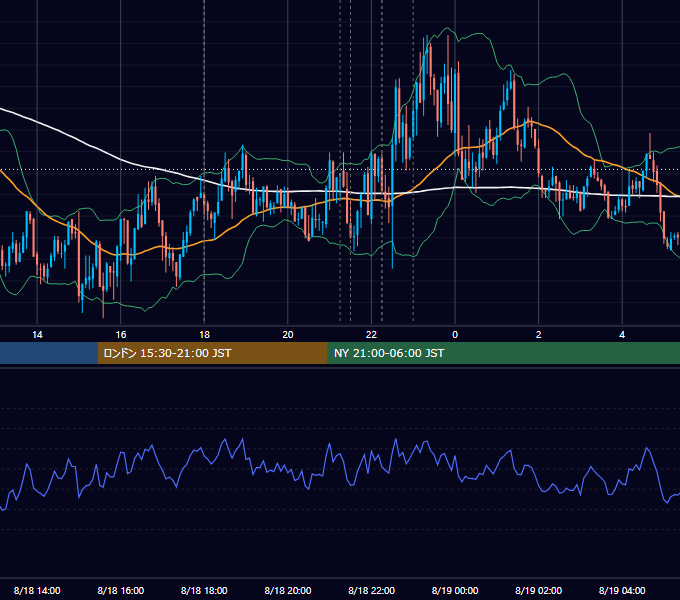The height and width of the screenshot is (600, 680).
Task: Click the hour label 4 on price chart axis
Action: point(622,335)
